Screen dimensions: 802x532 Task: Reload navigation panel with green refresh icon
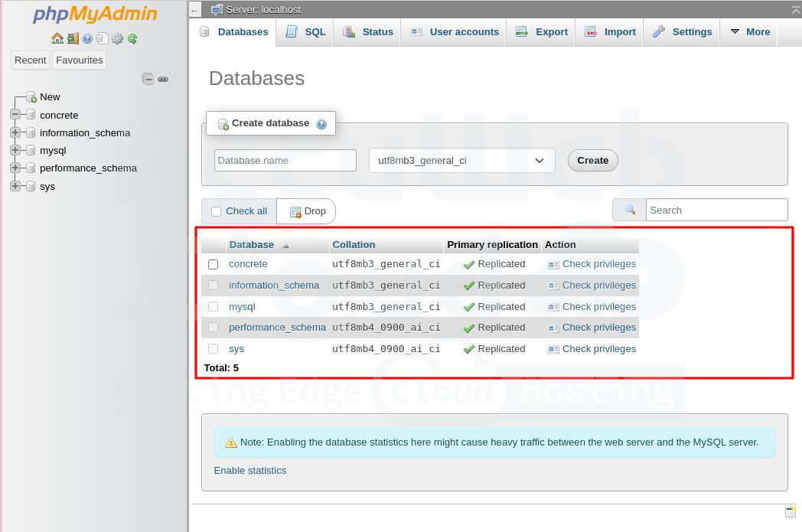coord(132,38)
